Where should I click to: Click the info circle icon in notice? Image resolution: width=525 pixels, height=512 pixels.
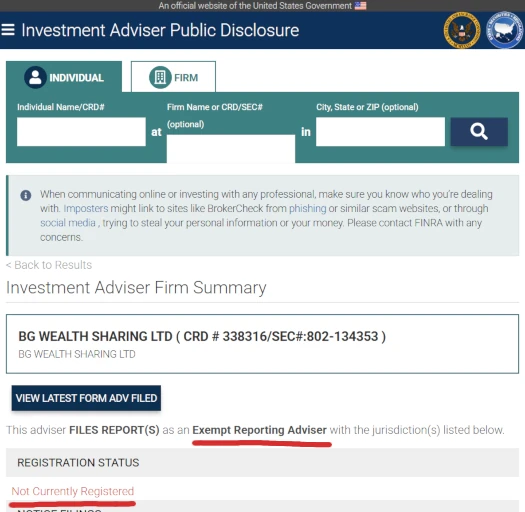click(x=26, y=195)
